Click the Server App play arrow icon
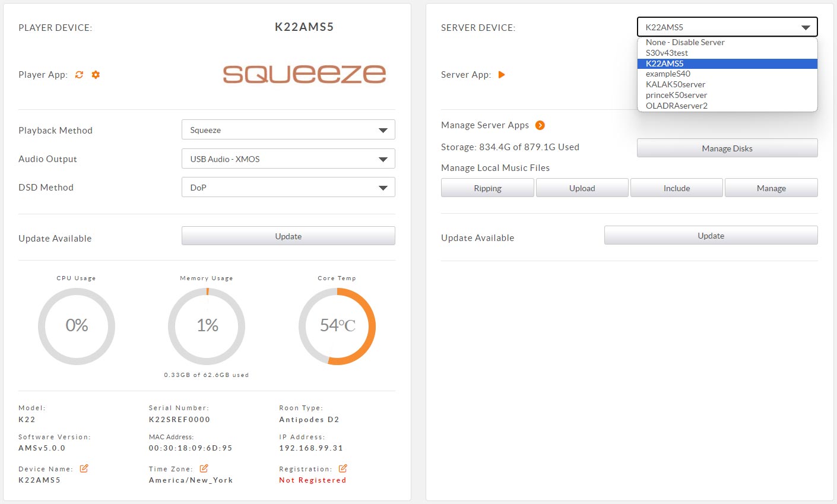837x504 pixels. pyautogui.click(x=502, y=75)
